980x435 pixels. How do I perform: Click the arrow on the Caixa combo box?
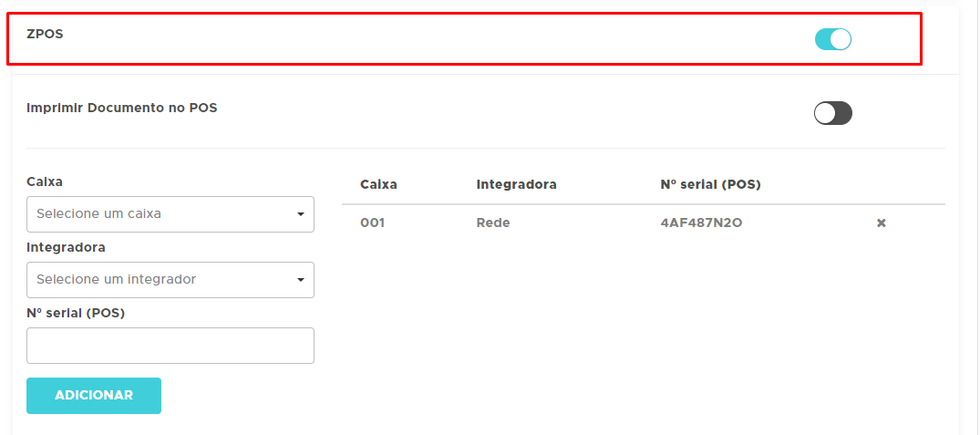point(301,214)
